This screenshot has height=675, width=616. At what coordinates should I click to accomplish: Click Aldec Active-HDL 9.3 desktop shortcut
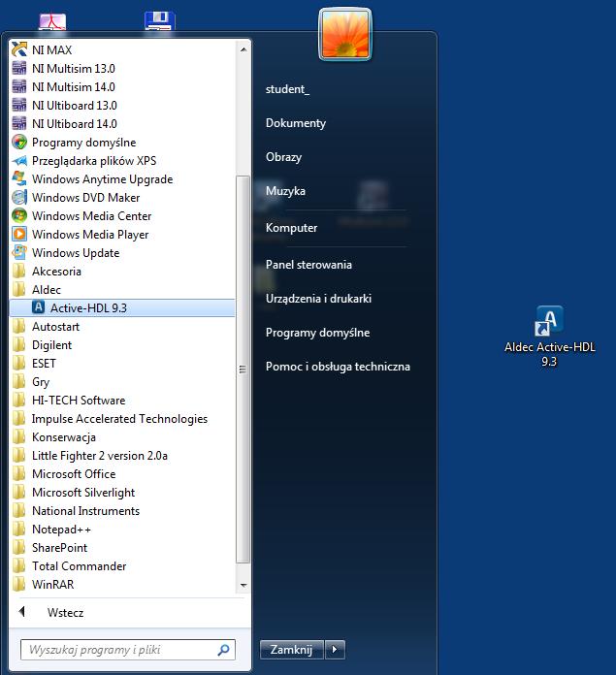550,336
